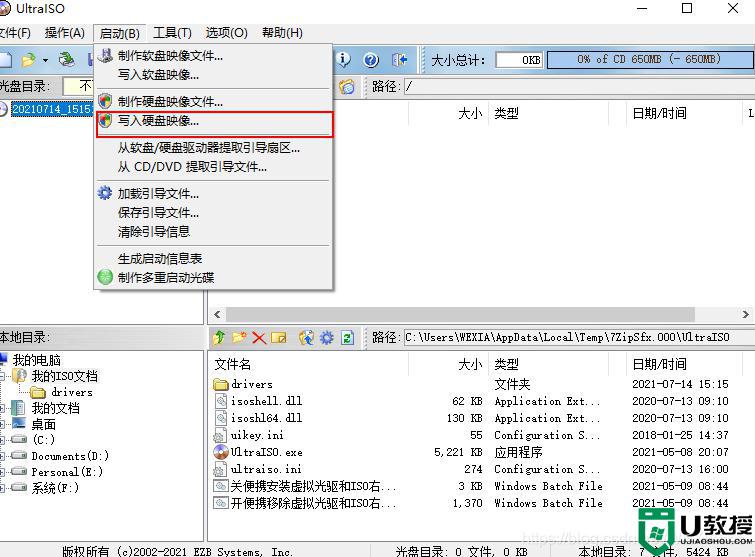755x557 pixels.
Task: Sort local list by 类型 column header
Action: pyautogui.click(x=548, y=364)
